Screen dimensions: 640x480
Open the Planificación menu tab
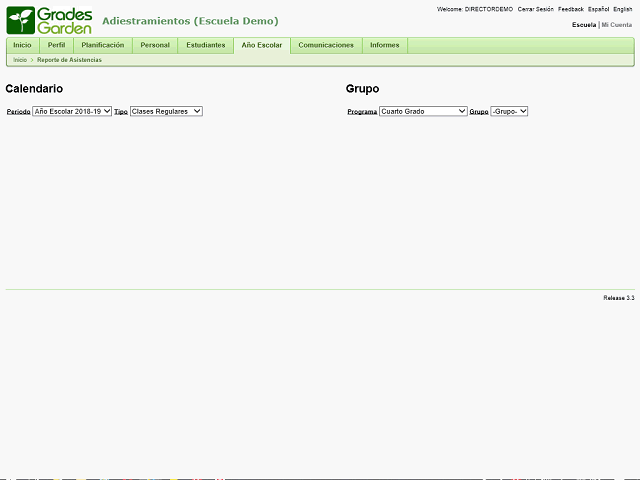[102, 45]
